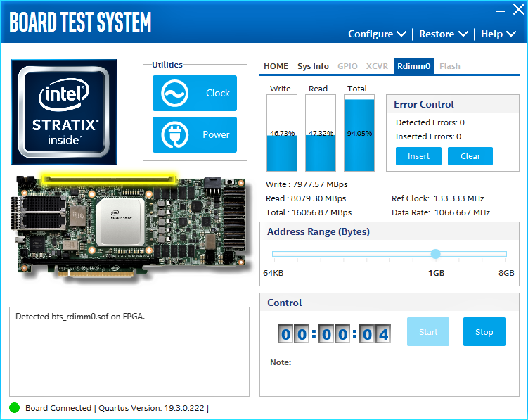Click the 8GB slider label

pos(506,273)
